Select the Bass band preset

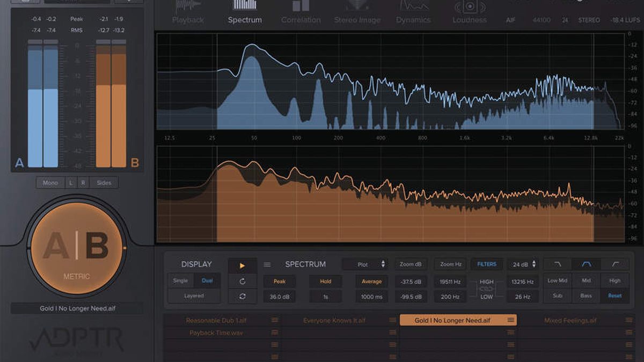tap(586, 295)
